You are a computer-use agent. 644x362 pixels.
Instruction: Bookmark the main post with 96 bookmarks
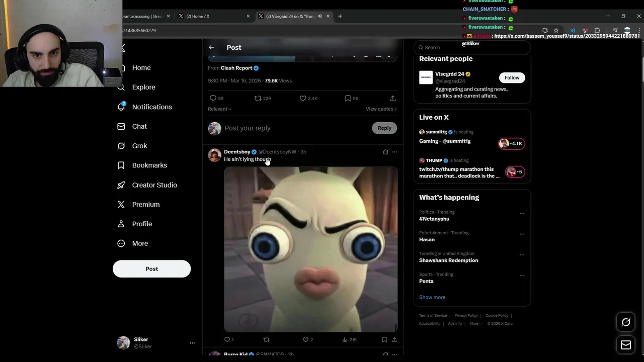pos(348,98)
